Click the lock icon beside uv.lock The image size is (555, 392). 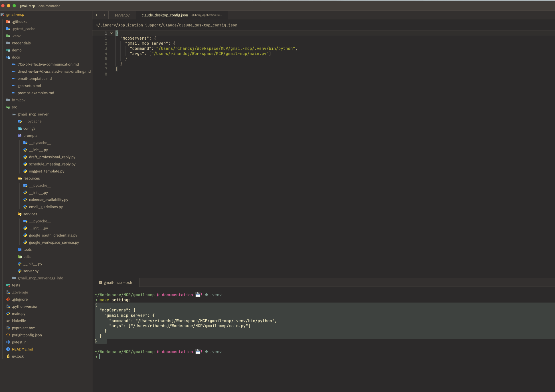click(x=8, y=356)
